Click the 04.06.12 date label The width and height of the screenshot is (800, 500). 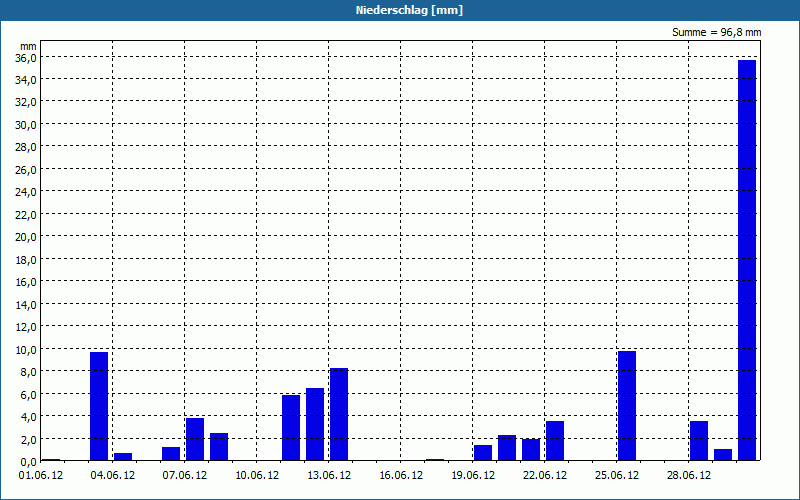click(113, 476)
